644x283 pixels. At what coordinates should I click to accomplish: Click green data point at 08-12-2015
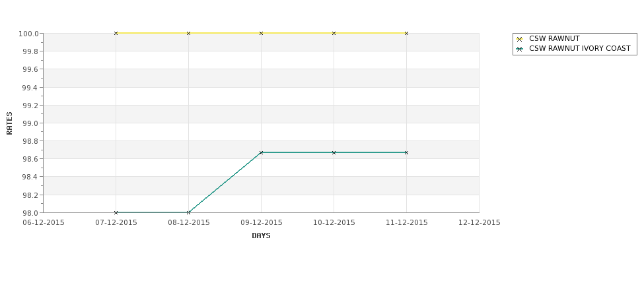pos(188,212)
